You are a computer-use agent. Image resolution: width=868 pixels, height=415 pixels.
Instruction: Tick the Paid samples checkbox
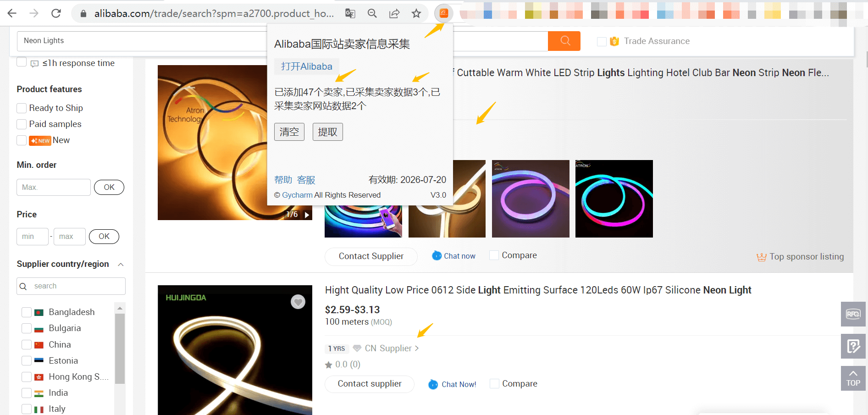click(x=22, y=124)
